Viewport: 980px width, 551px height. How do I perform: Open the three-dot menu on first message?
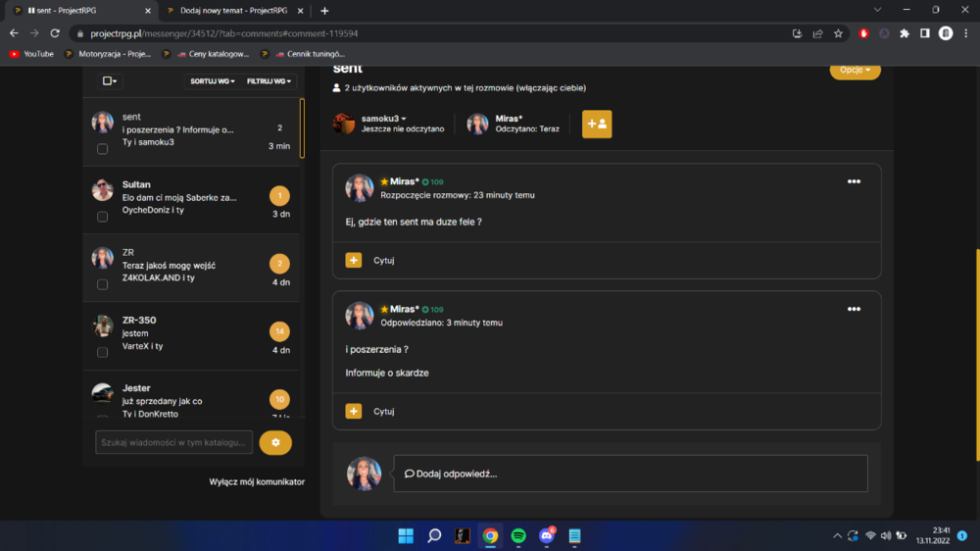click(854, 181)
